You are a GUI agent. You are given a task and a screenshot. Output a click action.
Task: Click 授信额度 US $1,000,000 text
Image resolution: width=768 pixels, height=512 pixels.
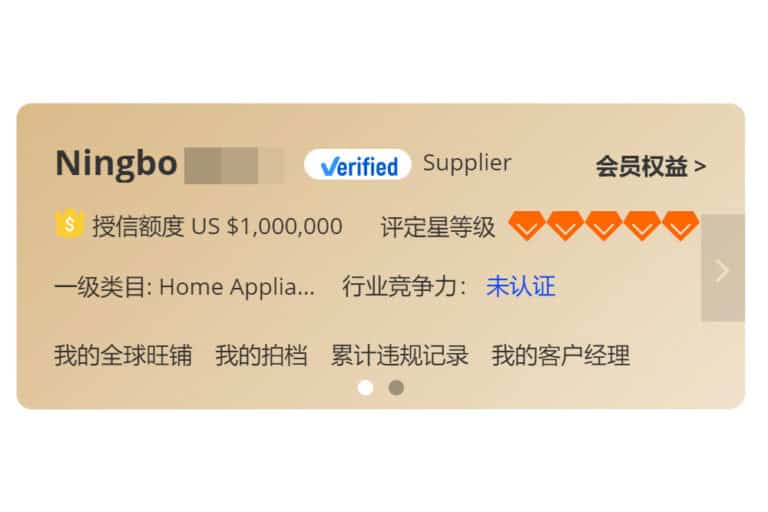217,226
